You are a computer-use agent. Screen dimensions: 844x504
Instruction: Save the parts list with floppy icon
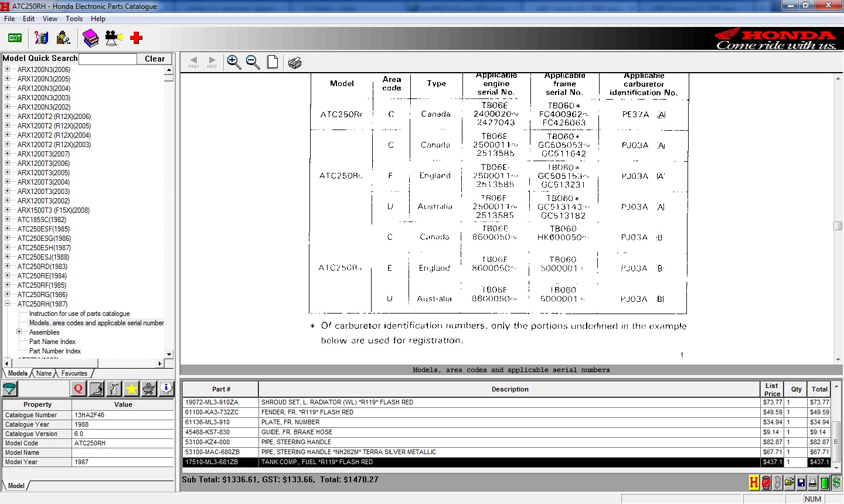801,483
